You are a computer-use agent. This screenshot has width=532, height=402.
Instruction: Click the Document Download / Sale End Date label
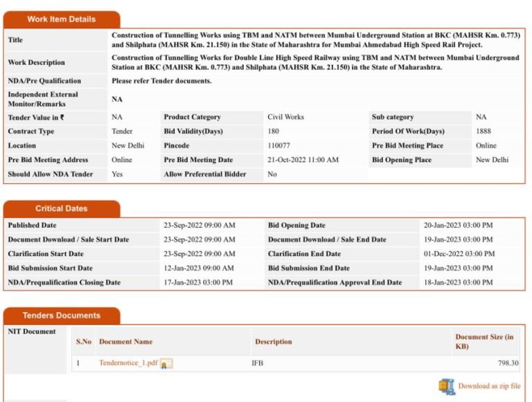point(327,239)
